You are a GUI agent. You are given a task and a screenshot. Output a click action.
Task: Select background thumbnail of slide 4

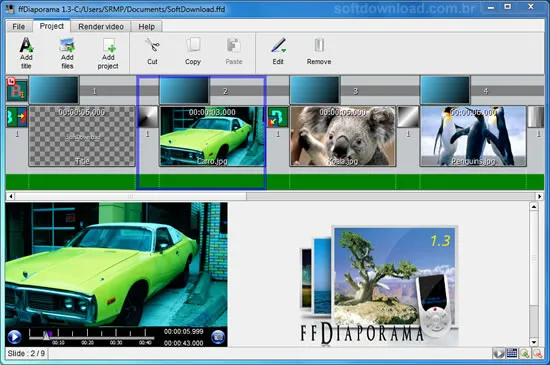pyautogui.click(x=445, y=90)
